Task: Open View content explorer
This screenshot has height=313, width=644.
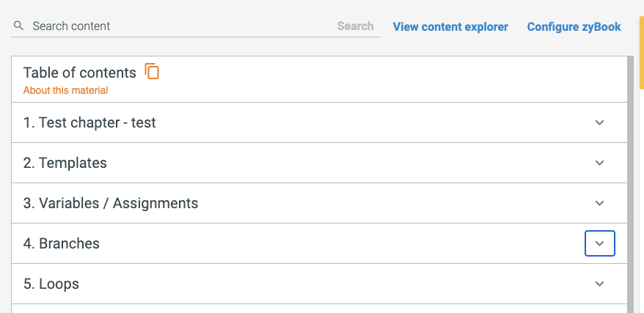Action: [x=450, y=26]
